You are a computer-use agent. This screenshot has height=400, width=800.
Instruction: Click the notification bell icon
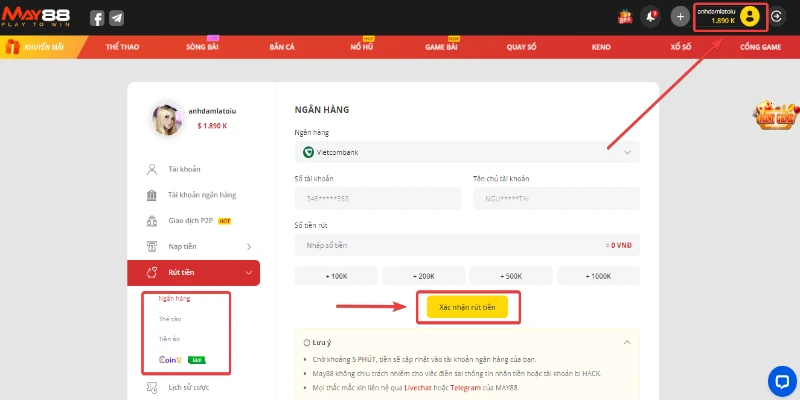tap(652, 16)
